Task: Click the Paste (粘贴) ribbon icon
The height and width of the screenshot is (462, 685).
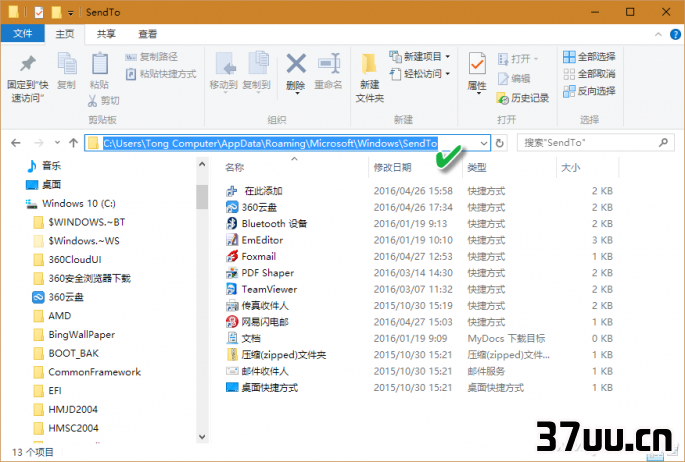Action: pos(100,64)
